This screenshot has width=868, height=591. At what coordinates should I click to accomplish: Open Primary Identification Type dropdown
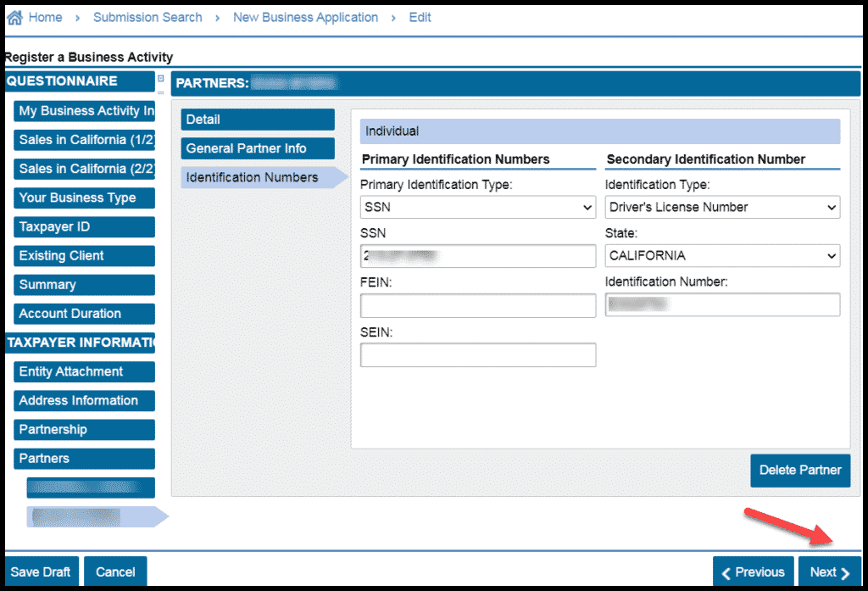pyautogui.click(x=478, y=207)
